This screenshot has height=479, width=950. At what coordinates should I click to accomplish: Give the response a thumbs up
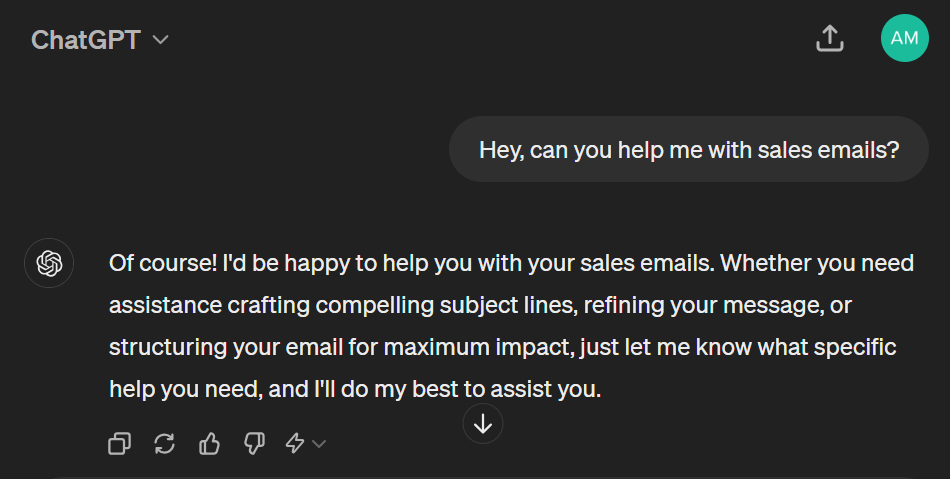pos(210,443)
